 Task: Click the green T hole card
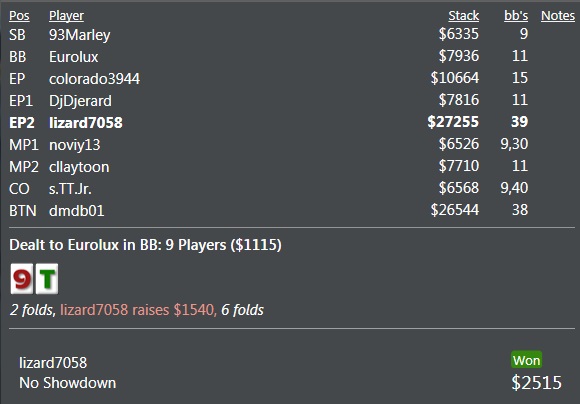coord(47,279)
